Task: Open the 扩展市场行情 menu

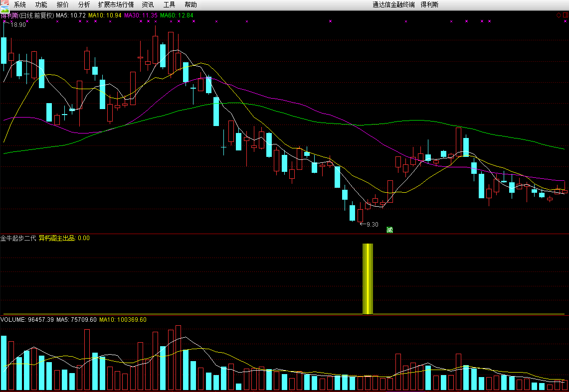Action: pos(116,4)
